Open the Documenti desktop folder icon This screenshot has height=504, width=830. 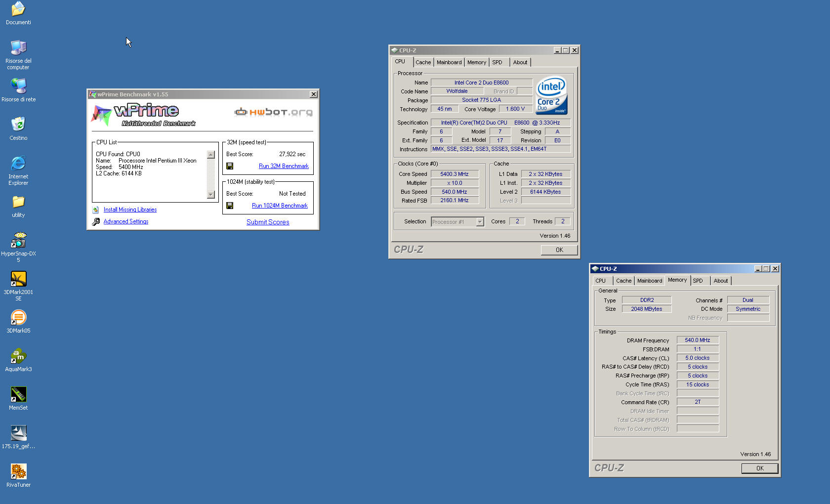click(18, 9)
